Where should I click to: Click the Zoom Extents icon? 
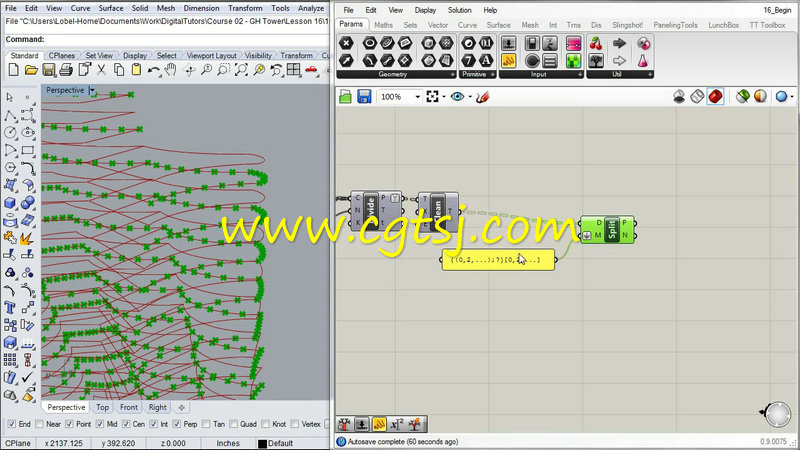(x=241, y=70)
